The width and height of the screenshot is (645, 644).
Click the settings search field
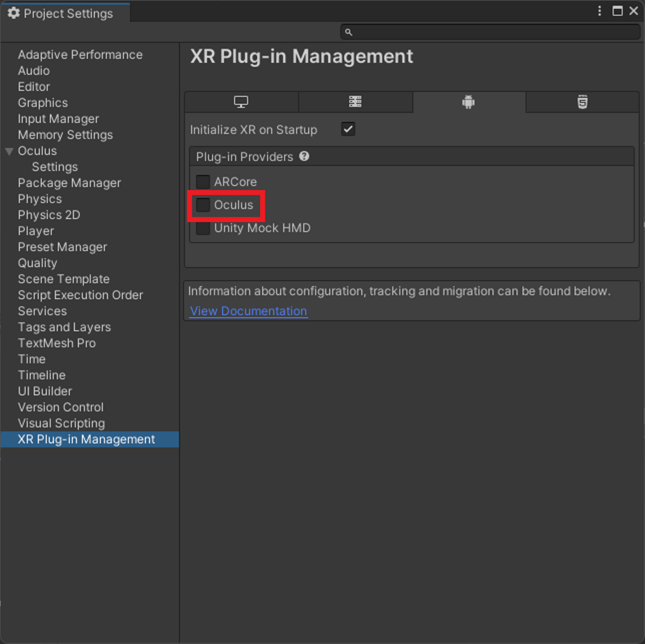[x=493, y=32]
